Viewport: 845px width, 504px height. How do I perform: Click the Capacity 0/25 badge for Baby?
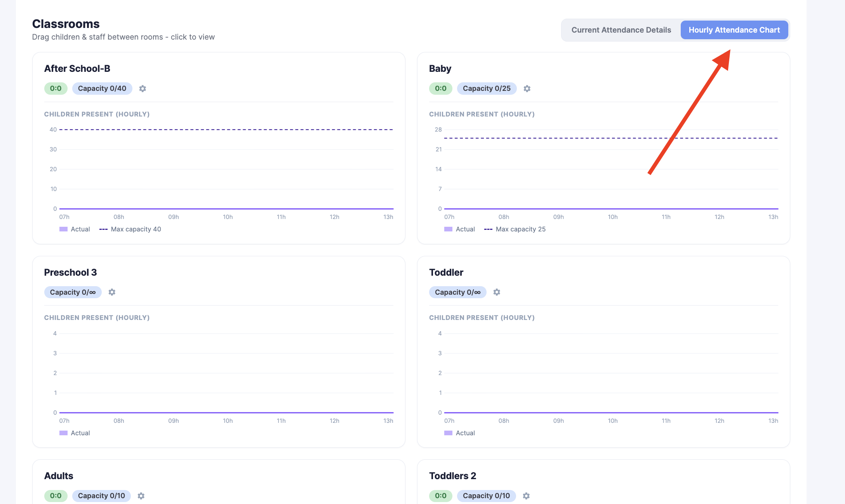487,89
